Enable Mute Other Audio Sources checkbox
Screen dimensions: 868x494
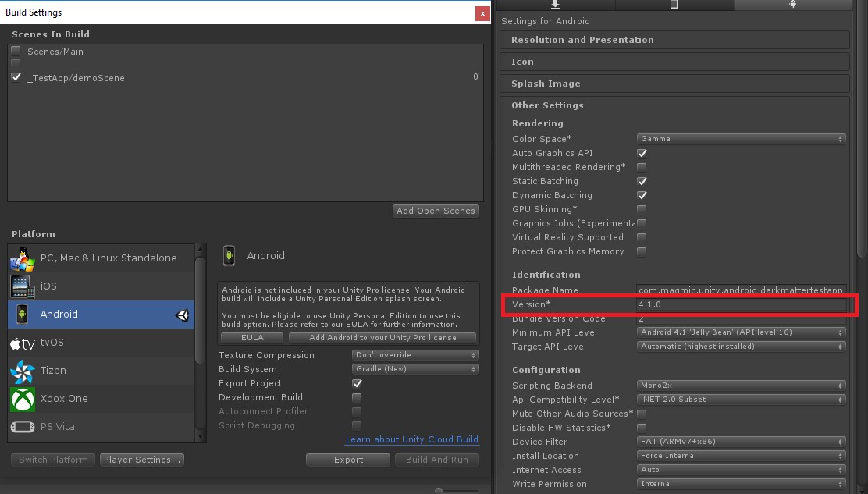click(x=642, y=414)
